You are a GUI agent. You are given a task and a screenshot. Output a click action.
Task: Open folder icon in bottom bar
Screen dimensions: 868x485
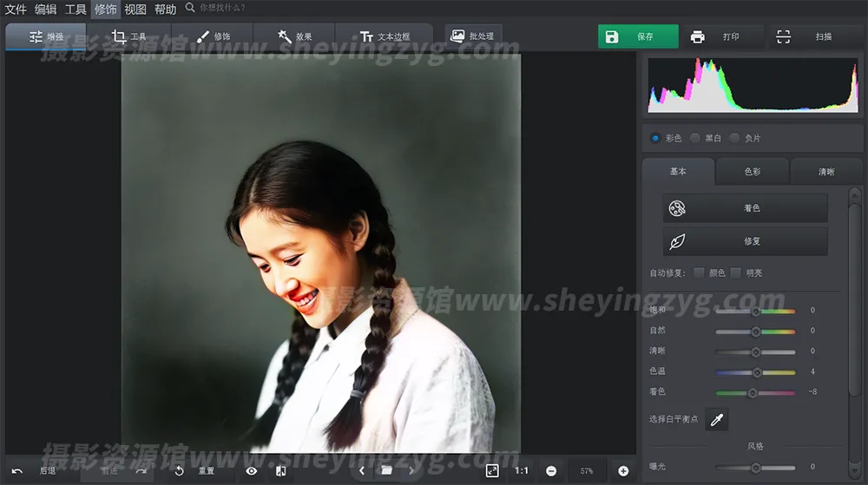[x=386, y=470]
